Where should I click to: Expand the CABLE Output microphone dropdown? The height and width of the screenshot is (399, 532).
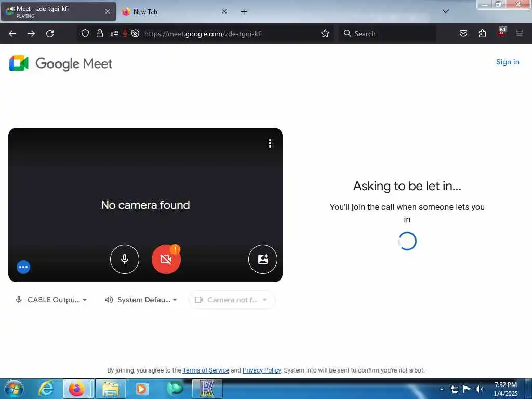click(51, 300)
